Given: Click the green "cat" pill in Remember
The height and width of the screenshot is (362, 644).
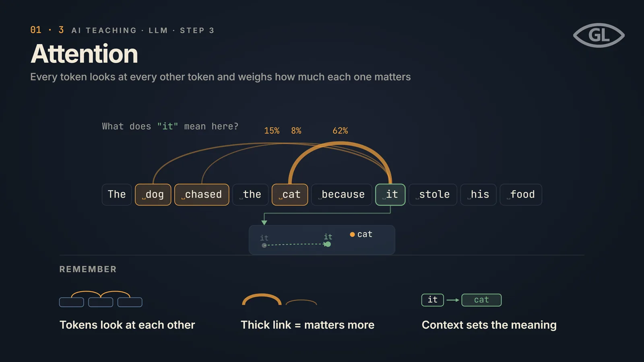Looking at the screenshot, I should [x=481, y=300].
